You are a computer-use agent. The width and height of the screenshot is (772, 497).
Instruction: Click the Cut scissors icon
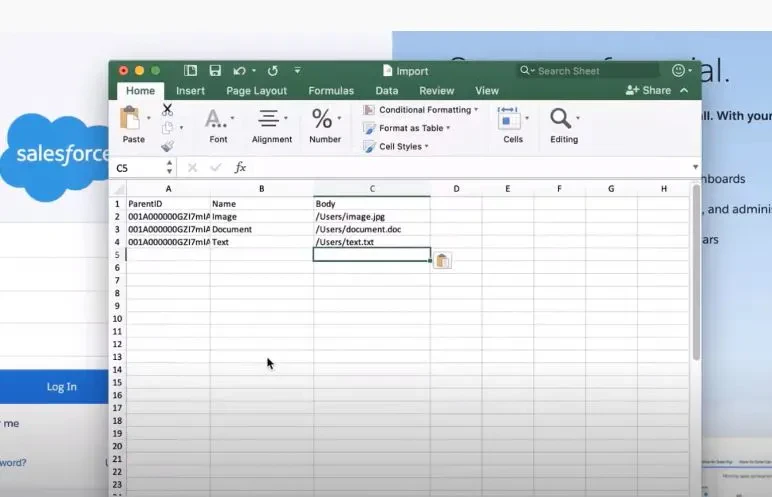[167, 110]
